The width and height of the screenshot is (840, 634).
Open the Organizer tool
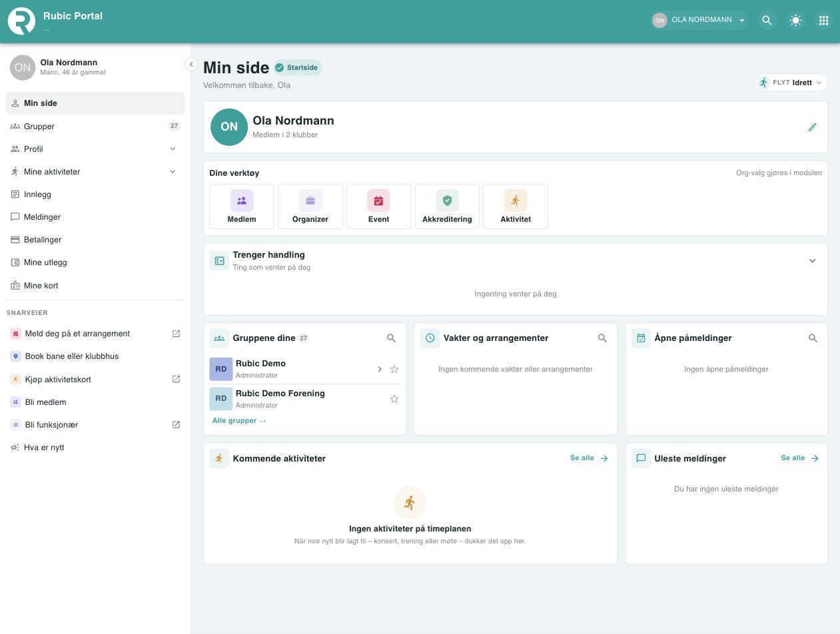pos(310,206)
